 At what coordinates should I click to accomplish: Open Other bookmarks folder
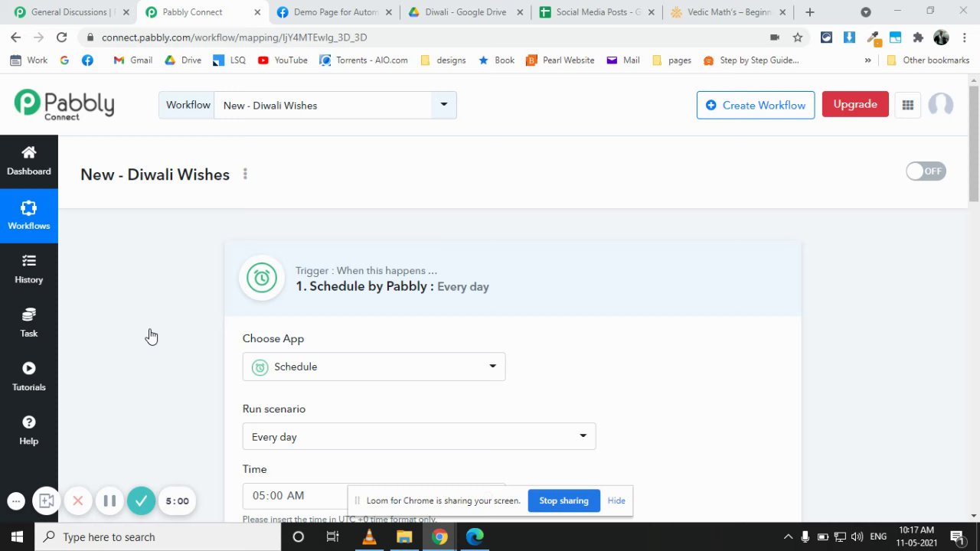tap(928, 60)
